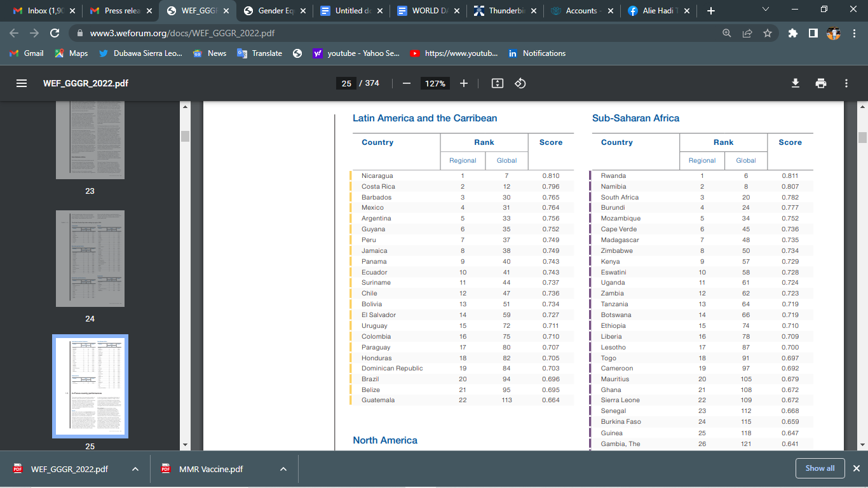Viewport: 868px width, 488px height.
Task: Select the page 24 thumbnail
Action: (x=90, y=259)
